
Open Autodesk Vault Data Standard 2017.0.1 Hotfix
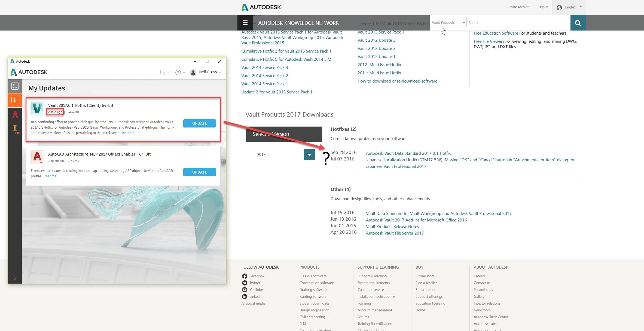click(408, 153)
